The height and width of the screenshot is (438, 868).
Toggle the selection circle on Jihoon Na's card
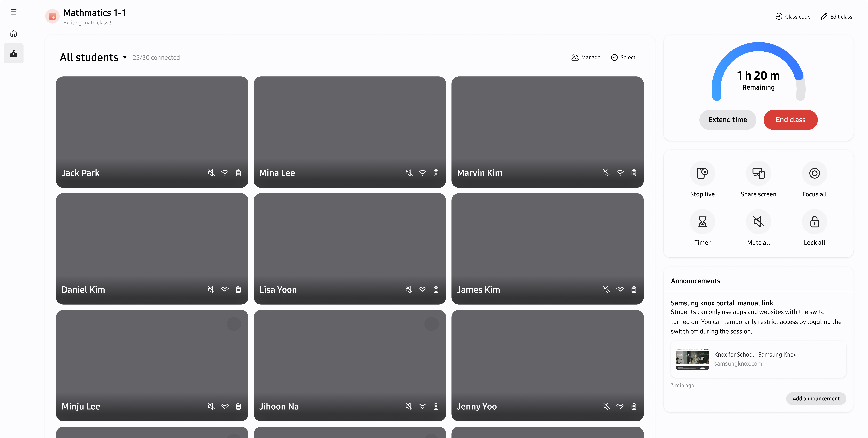coord(431,324)
